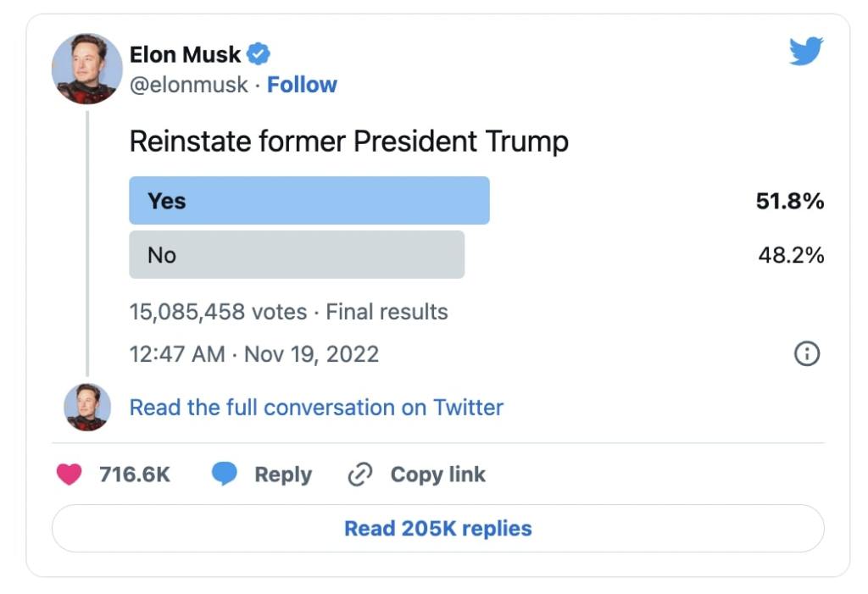
Task: Open the Elon Musk display name
Action: pyautogui.click(x=185, y=56)
